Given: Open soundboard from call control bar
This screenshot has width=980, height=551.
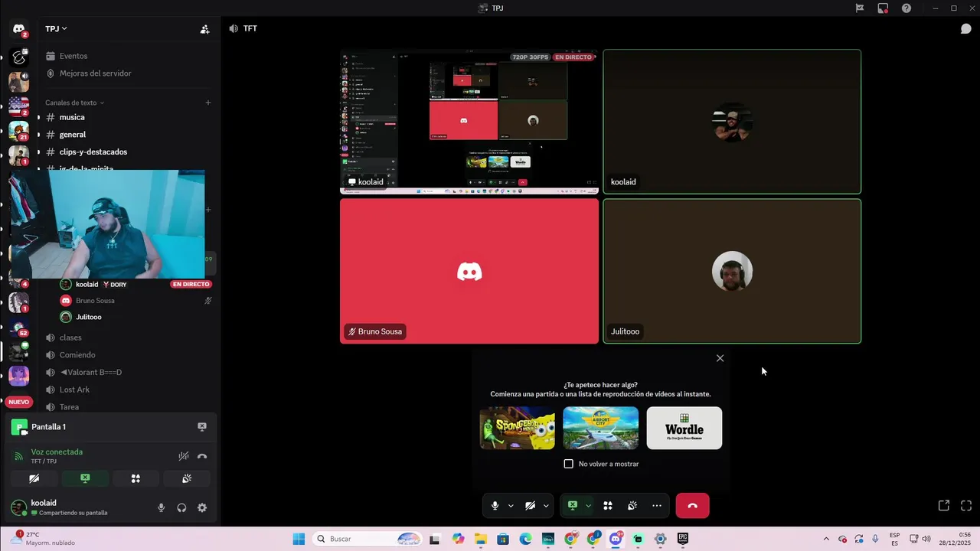Looking at the screenshot, I should (x=632, y=506).
